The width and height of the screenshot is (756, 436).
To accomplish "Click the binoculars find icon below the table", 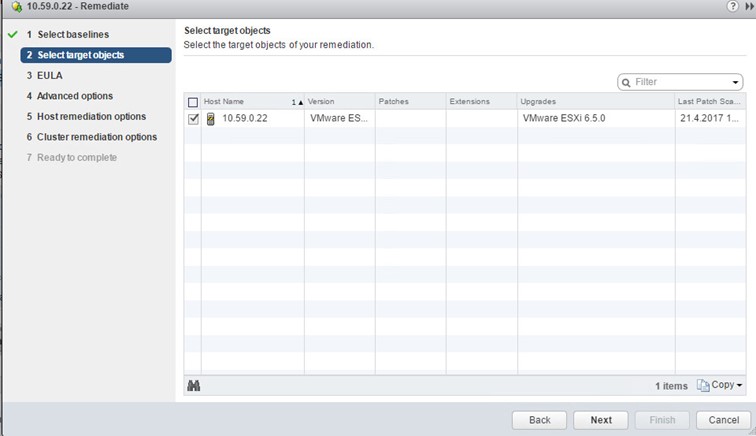I will pos(193,385).
